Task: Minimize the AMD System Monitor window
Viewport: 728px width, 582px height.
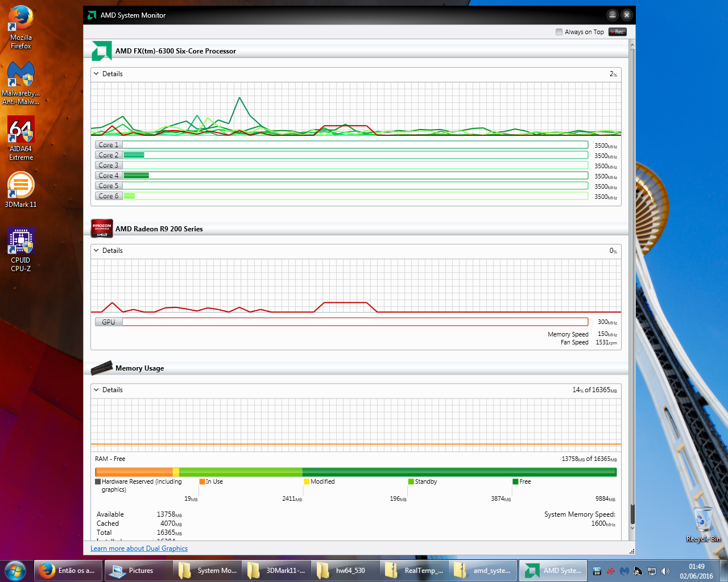Action: [612, 15]
